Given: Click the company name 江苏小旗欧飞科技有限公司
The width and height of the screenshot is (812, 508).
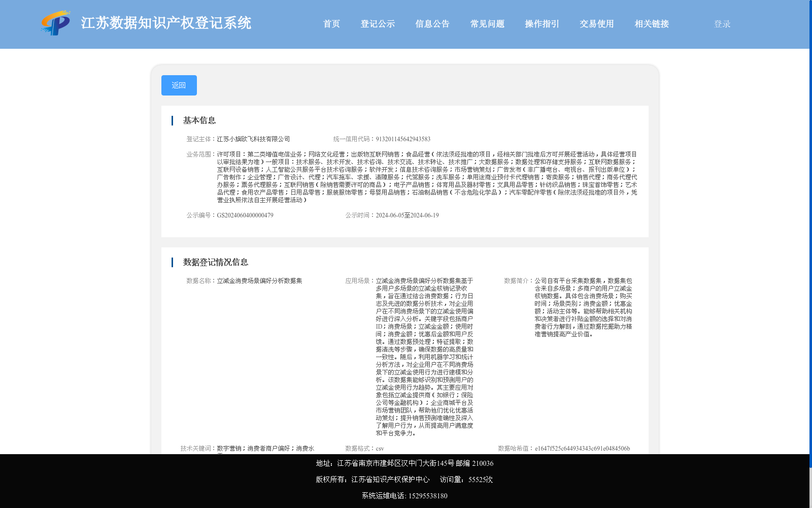Looking at the screenshot, I should [x=254, y=139].
